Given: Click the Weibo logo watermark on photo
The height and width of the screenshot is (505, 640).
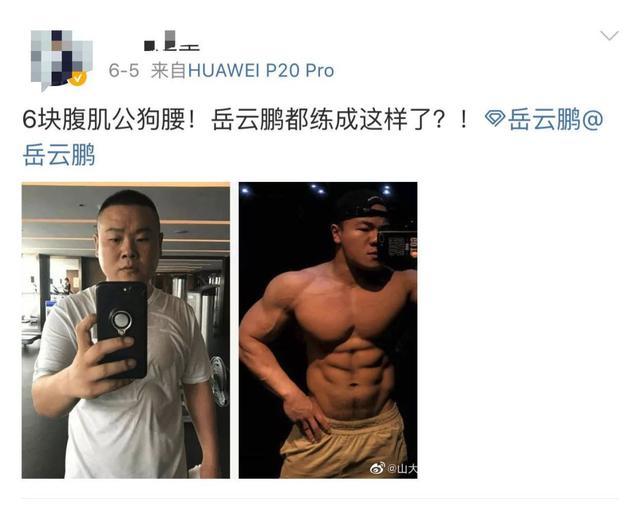Looking at the screenshot, I should 378,468.
